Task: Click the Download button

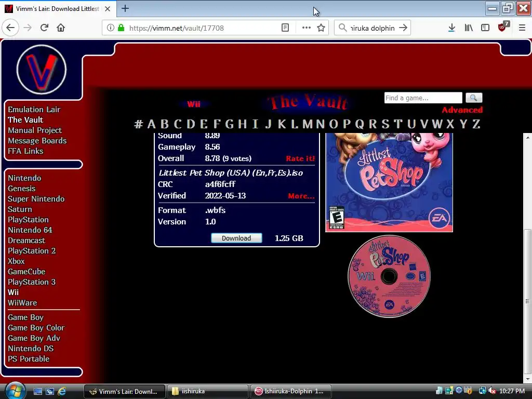Action: click(x=236, y=238)
